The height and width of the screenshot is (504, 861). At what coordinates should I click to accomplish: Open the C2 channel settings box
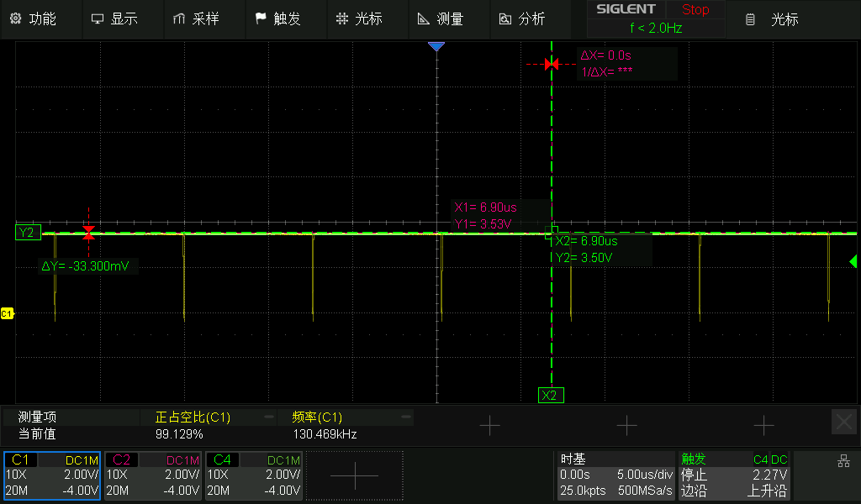point(153,475)
